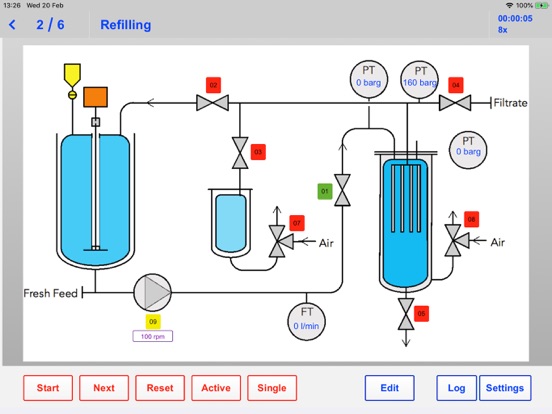Image resolution: width=552 pixels, height=414 pixels.
Task: Click the Filtrate label
Action: [510, 103]
